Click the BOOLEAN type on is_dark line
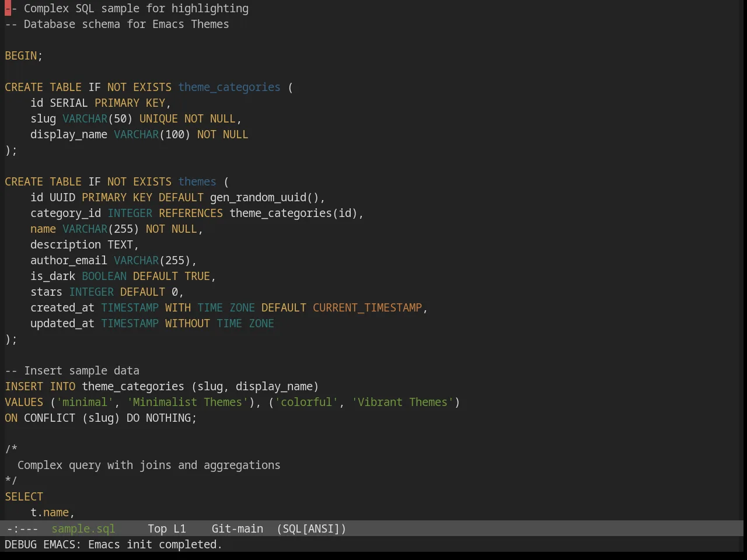This screenshot has width=747, height=560. click(104, 276)
